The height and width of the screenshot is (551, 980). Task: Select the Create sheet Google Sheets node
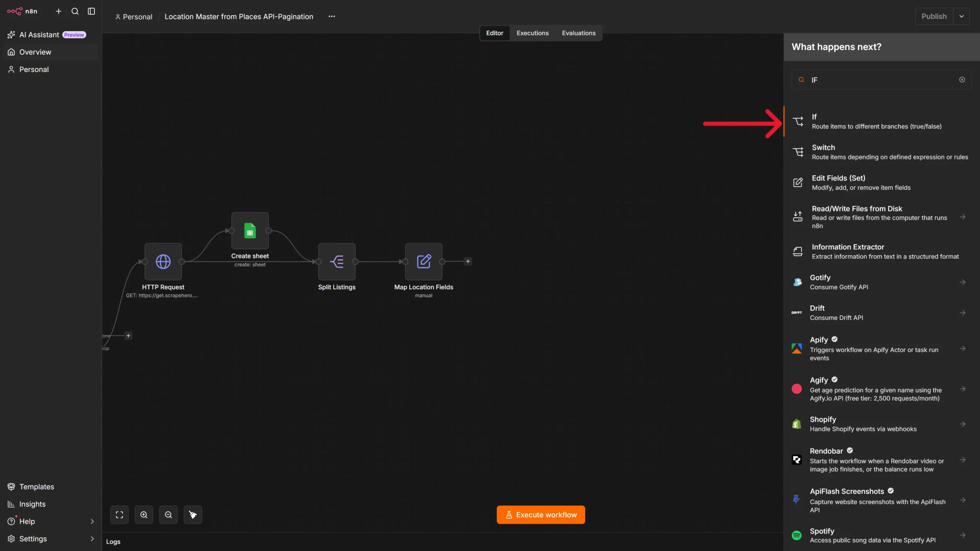point(250,230)
